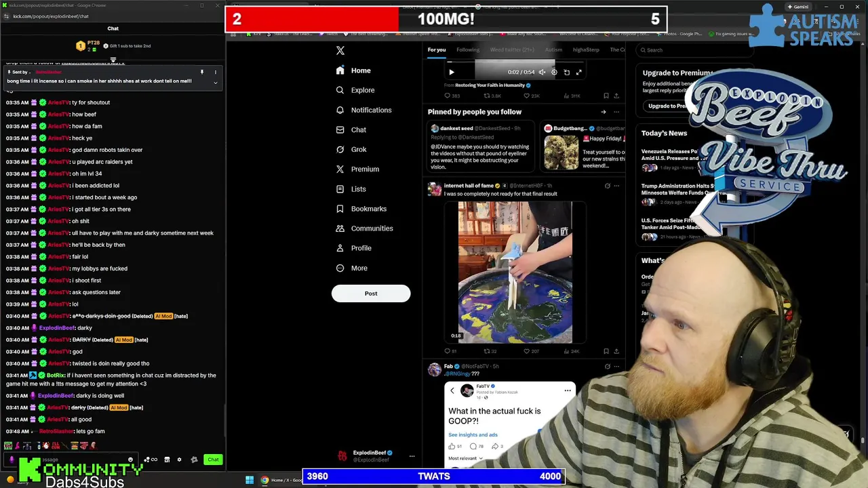868x488 pixels.
Task: Open Chat in X sidebar
Action: coord(351,129)
